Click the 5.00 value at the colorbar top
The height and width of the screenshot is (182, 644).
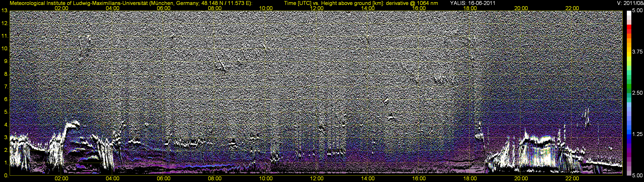tap(637, 10)
